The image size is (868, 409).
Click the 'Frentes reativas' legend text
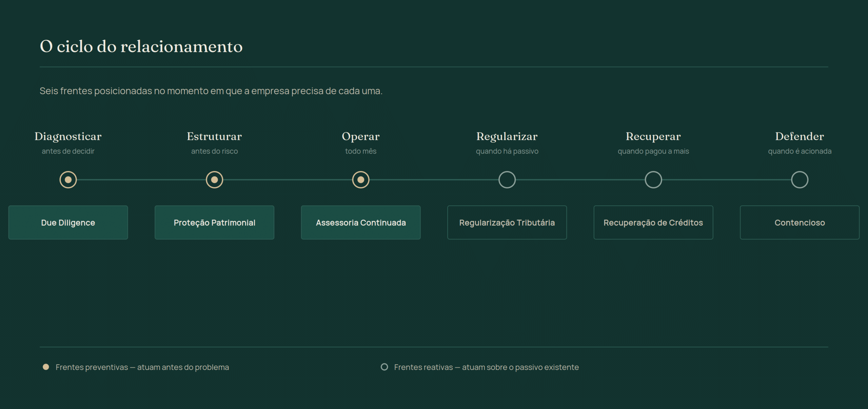(487, 367)
